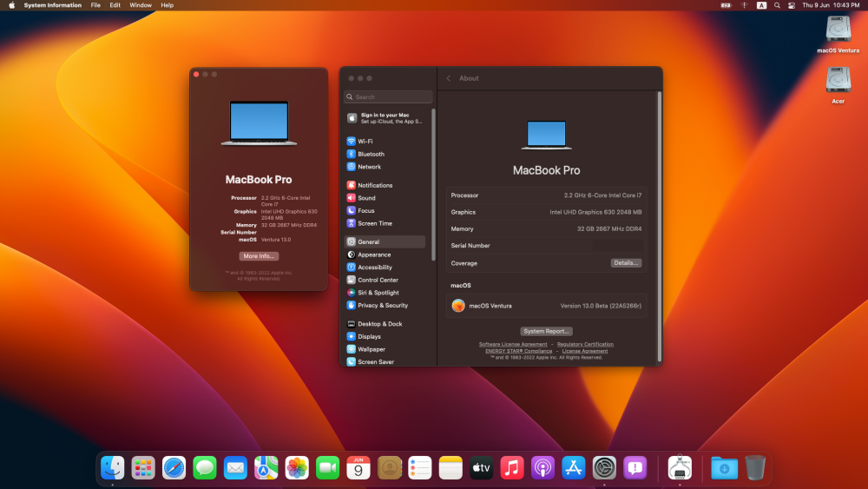Open Launchpad from the Dock
Screen dimensions: 868x489
coord(143,468)
